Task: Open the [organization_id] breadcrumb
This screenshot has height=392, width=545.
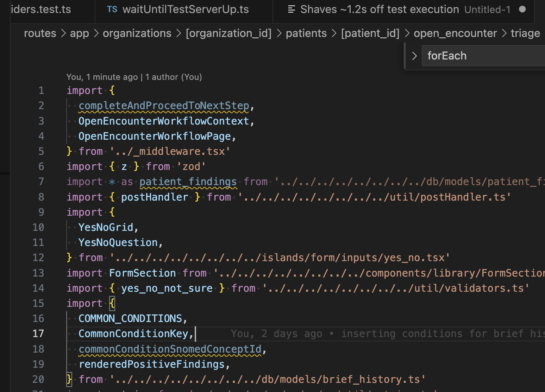Action: (228, 33)
